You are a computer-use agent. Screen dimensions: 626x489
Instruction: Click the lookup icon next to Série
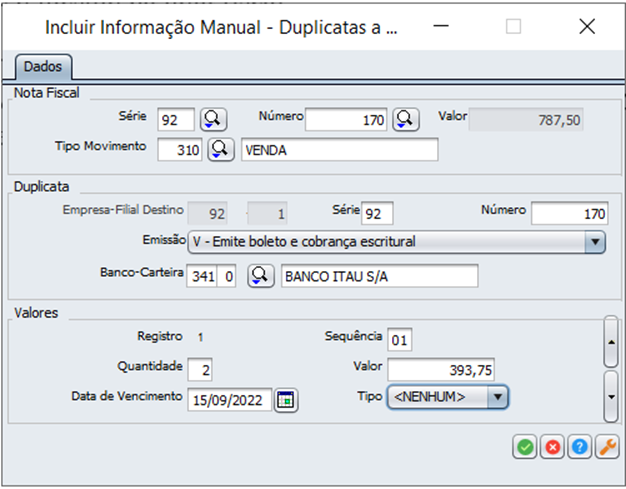click(x=213, y=120)
